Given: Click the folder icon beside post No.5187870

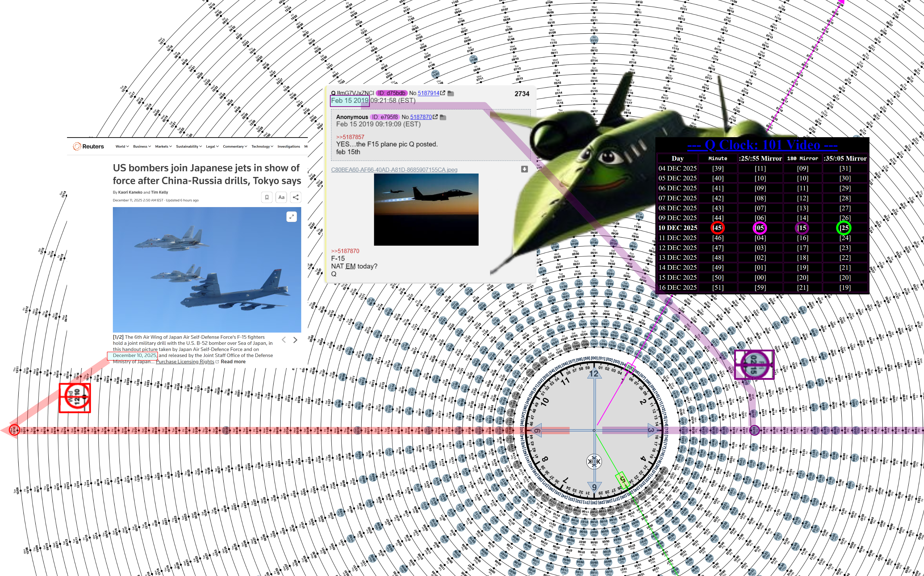Looking at the screenshot, I should pyautogui.click(x=443, y=117).
